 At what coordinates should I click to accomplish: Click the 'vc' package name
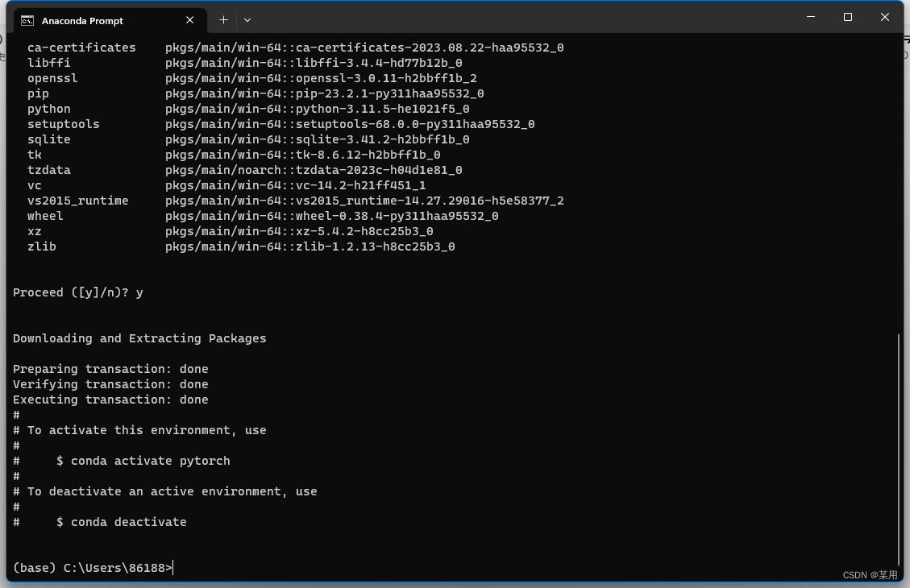click(x=34, y=185)
